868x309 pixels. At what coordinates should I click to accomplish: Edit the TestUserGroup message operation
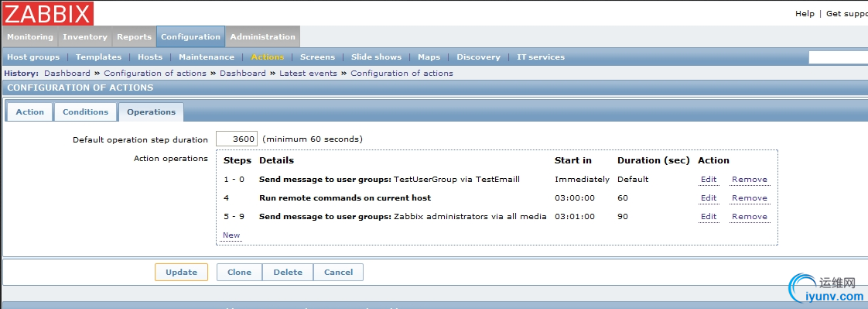(709, 180)
